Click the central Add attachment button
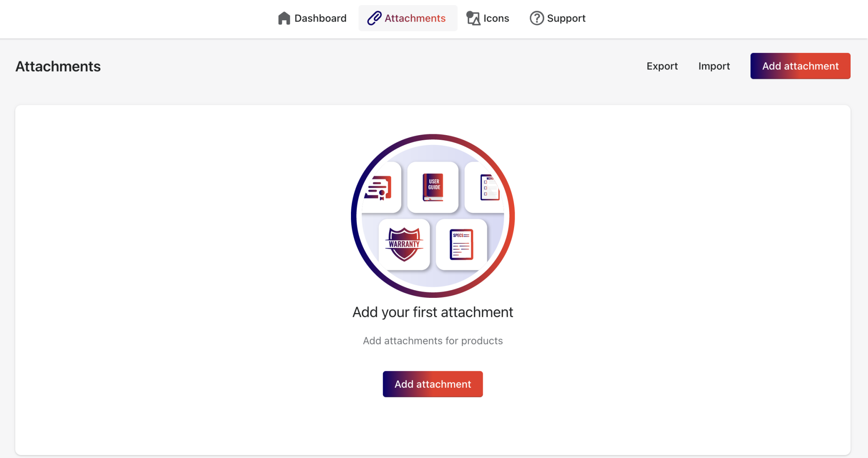 point(433,384)
